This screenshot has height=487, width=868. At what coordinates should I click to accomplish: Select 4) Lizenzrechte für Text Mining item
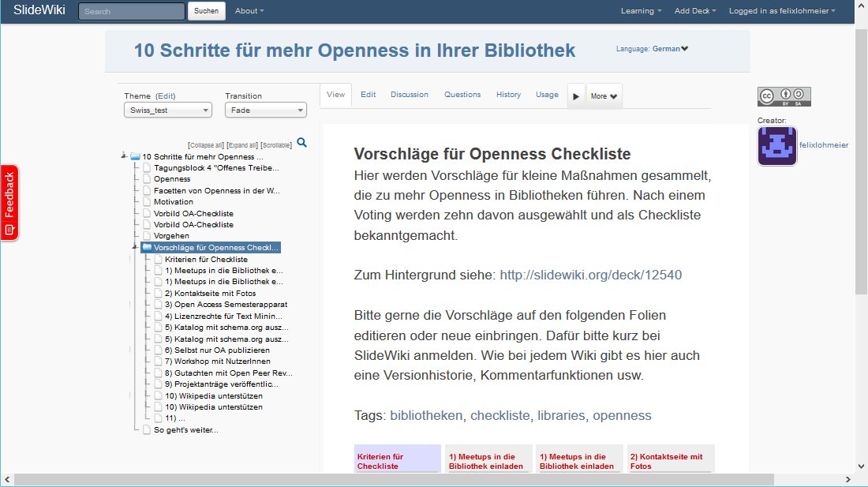click(x=223, y=316)
